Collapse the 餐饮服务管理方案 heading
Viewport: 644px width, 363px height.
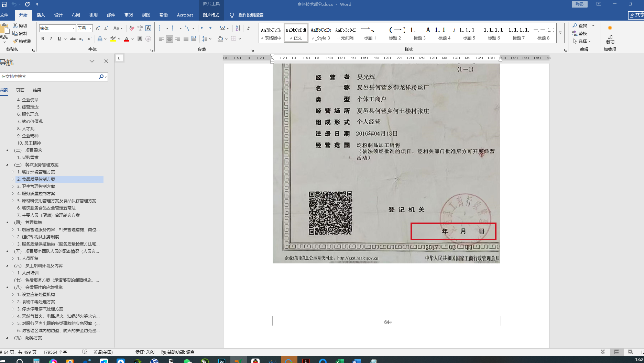pos(7,165)
